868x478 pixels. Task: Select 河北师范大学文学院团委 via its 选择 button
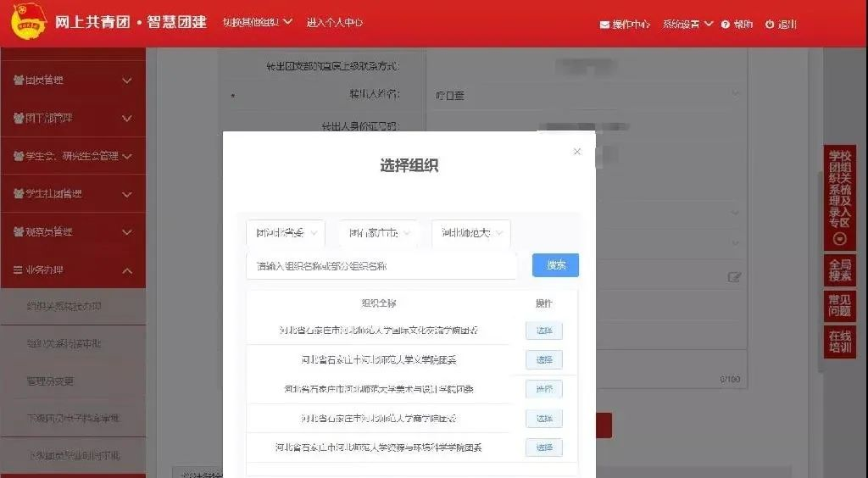(543, 360)
